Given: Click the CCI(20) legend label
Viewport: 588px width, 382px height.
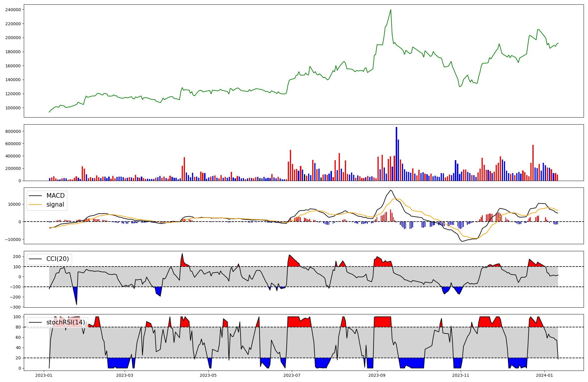Looking at the screenshot, I should click(x=58, y=259).
